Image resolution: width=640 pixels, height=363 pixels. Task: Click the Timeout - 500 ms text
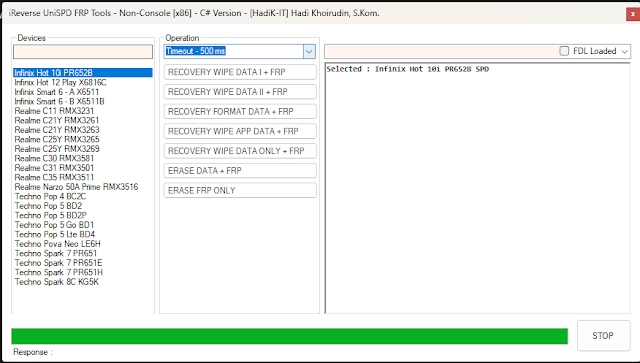point(196,51)
